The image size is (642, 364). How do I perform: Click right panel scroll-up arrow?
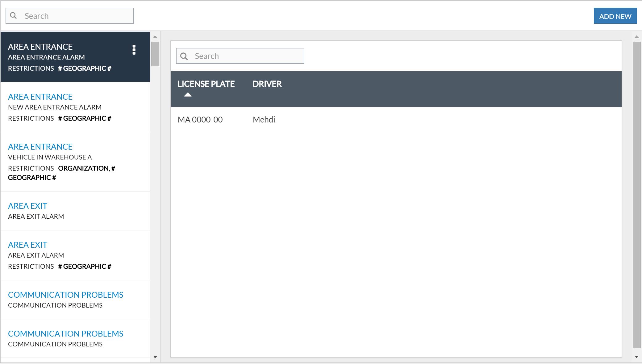tap(636, 37)
